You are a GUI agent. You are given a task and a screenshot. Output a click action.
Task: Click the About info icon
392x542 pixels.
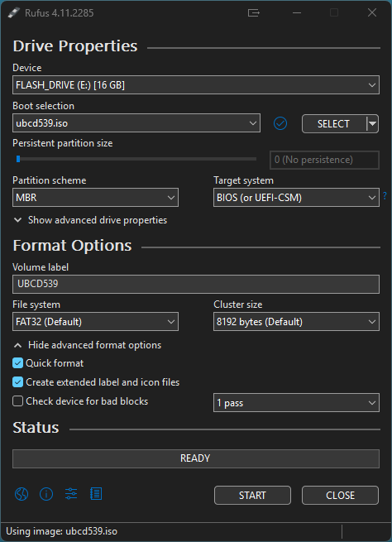coord(46,494)
